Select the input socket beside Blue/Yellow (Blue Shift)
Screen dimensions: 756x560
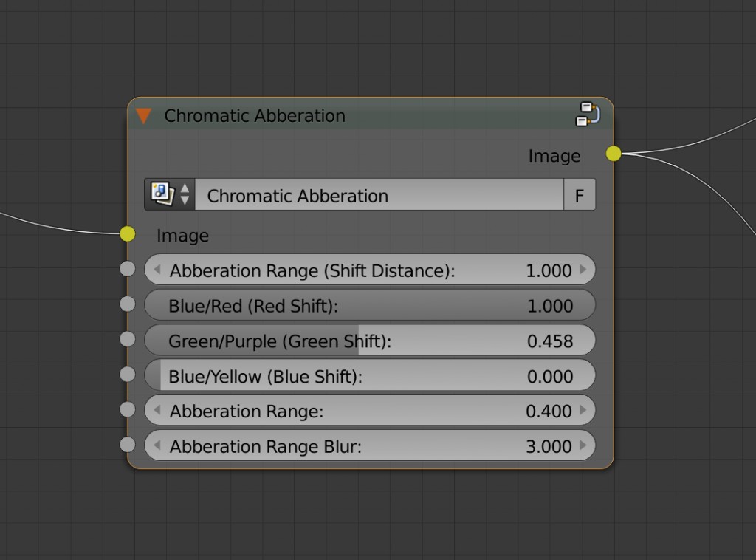127,374
